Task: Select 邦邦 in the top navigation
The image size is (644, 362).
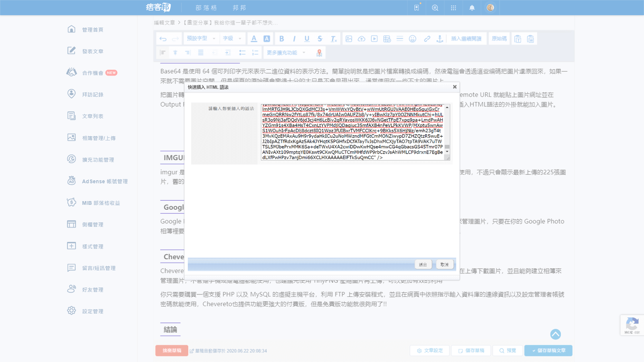Action: [239, 7]
